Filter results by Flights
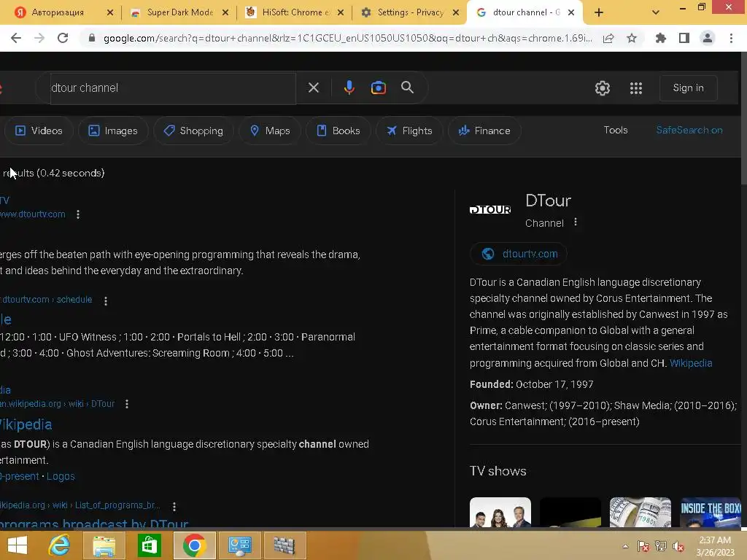Image resolution: width=747 pixels, height=560 pixels. coord(409,131)
